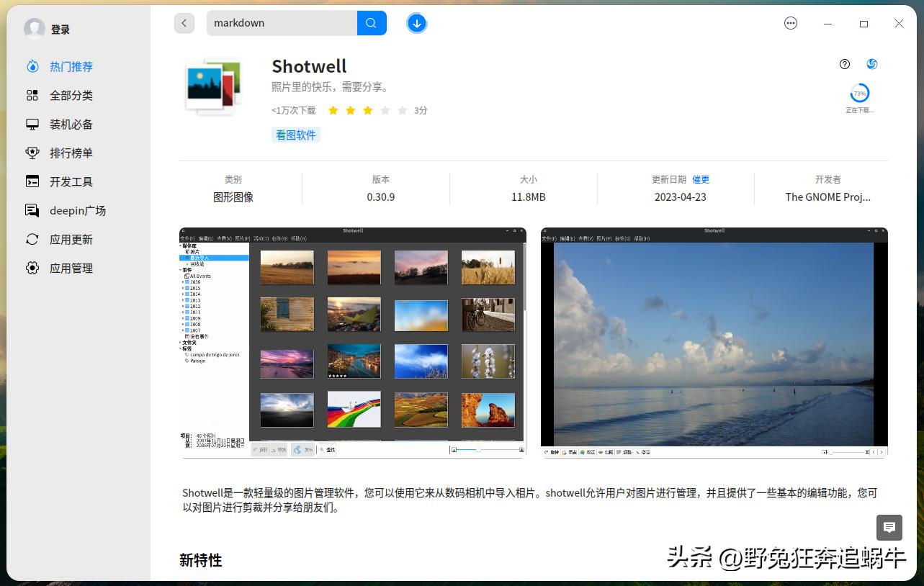This screenshot has width=924, height=586.
Task: Open the 全部分类 category browser
Action: click(x=71, y=95)
